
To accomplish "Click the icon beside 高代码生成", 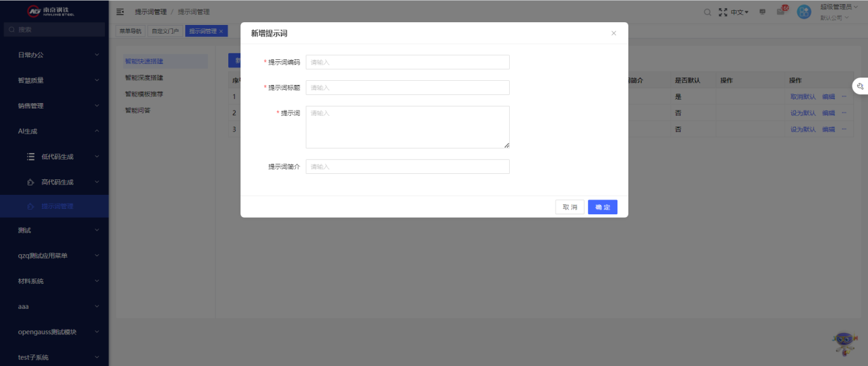I will point(30,182).
